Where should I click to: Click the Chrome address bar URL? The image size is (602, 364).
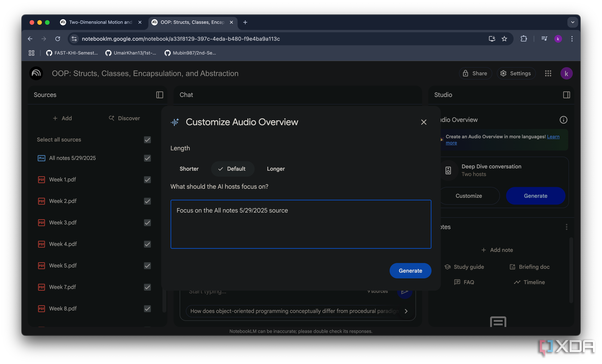click(180, 39)
